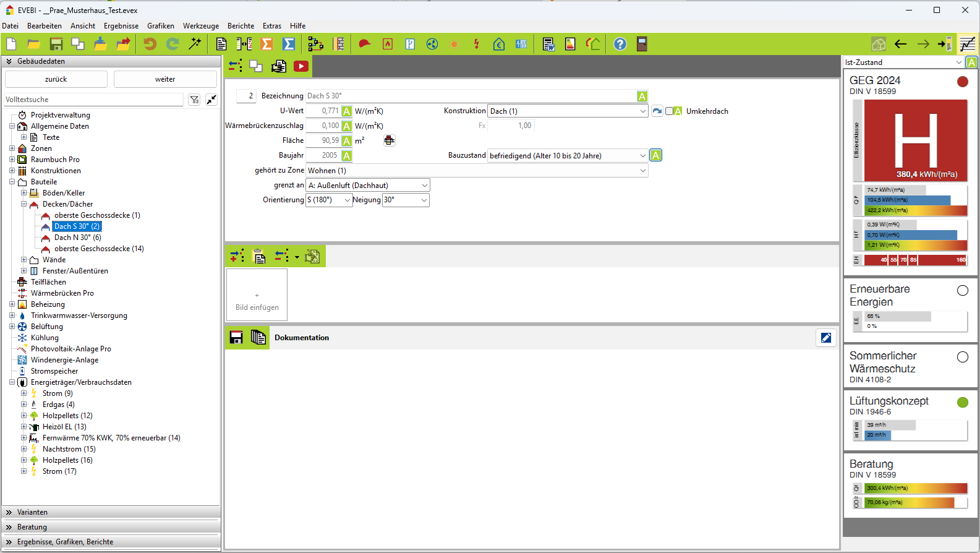Click the red YouTube video icon
The height and width of the screenshot is (553, 980).
(301, 66)
